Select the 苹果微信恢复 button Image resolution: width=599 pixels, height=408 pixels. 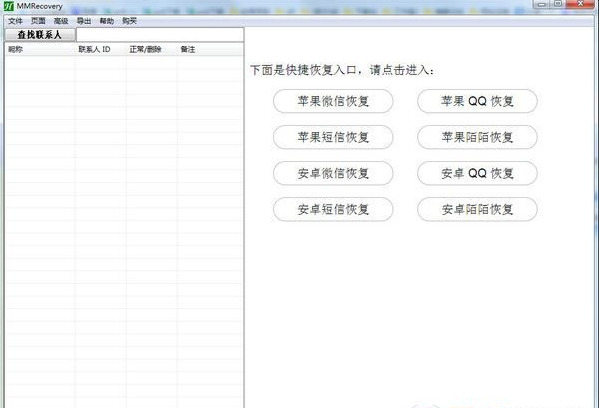[x=333, y=101]
